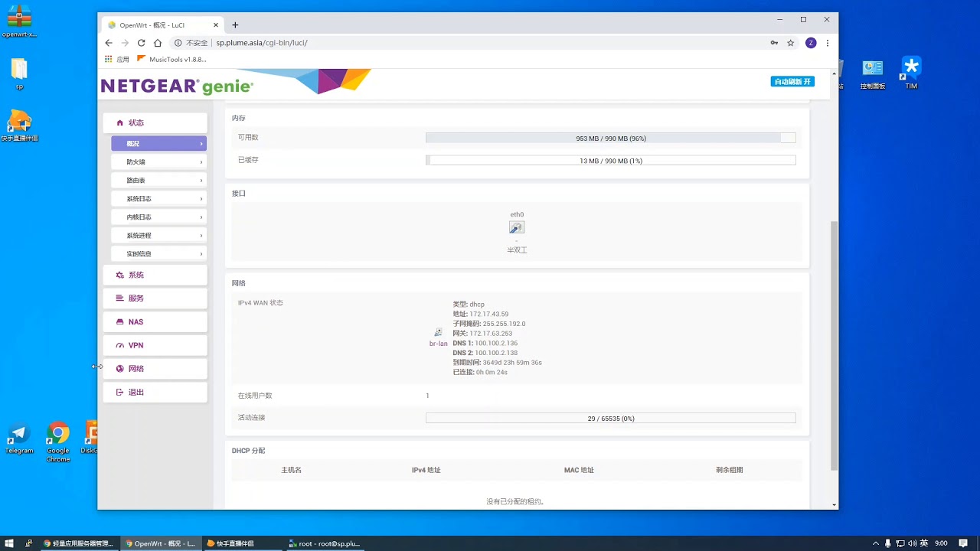Select the 概况 overview submenu item
980x551 pixels.
(x=158, y=144)
